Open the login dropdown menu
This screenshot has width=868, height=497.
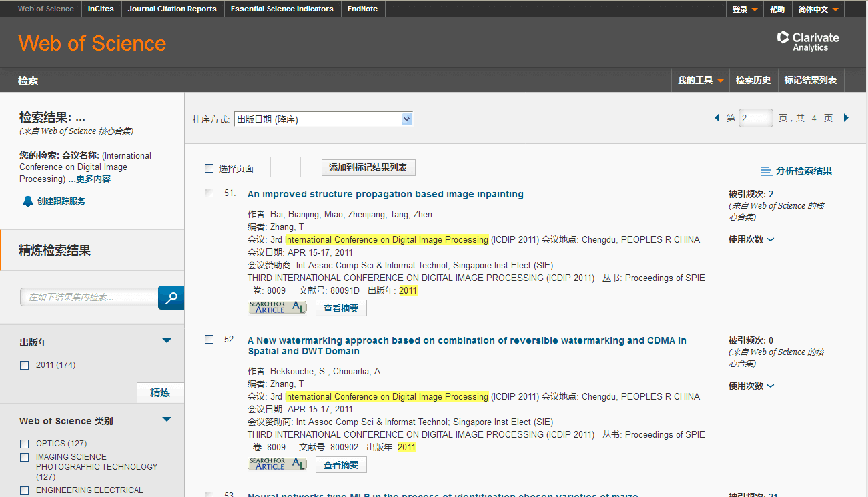point(745,9)
